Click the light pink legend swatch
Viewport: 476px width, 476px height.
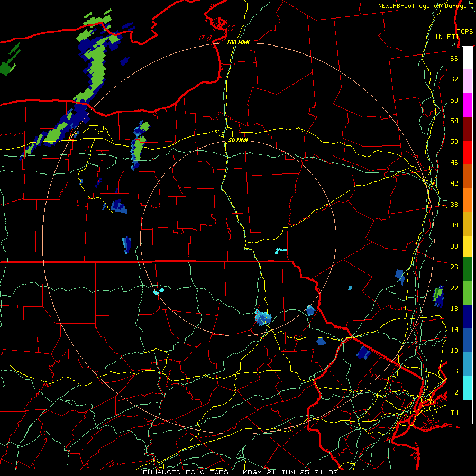(x=467, y=81)
